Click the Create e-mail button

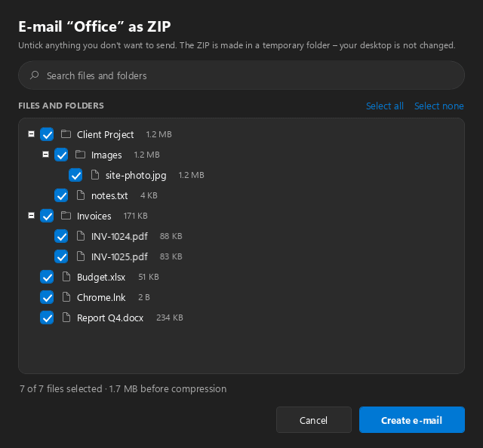(x=411, y=420)
